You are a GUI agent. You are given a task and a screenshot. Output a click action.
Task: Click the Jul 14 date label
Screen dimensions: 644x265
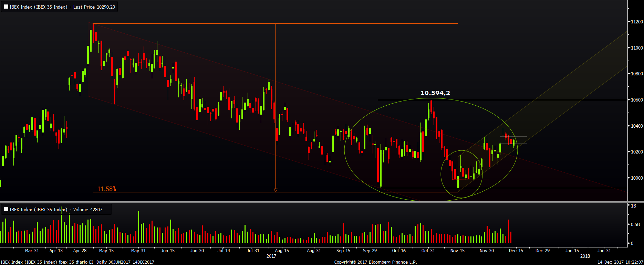pos(224,251)
